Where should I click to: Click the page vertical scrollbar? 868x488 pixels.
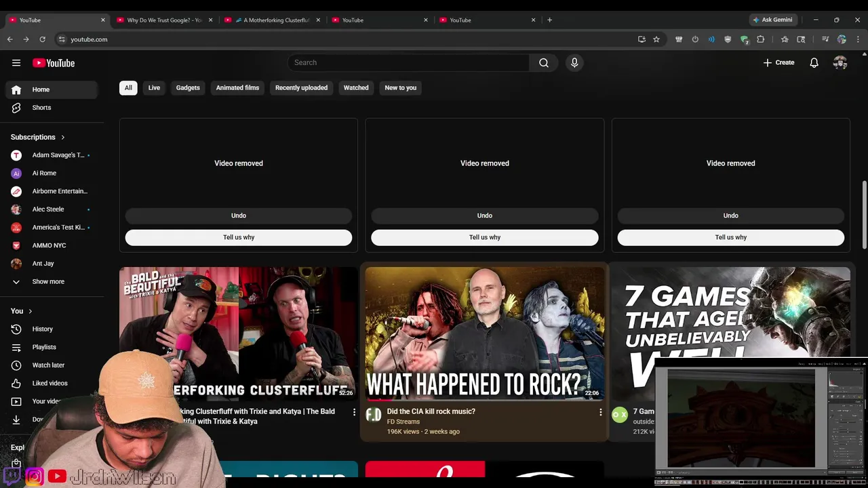point(864,213)
